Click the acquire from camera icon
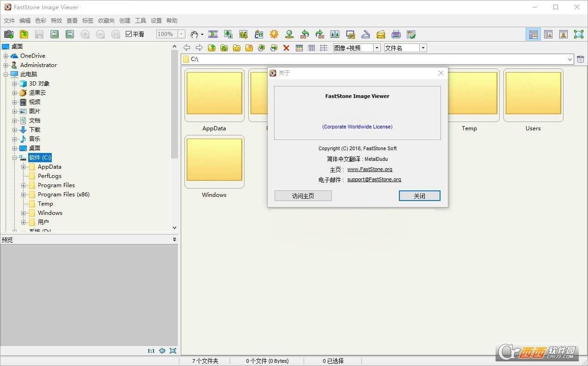 [x=9, y=34]
